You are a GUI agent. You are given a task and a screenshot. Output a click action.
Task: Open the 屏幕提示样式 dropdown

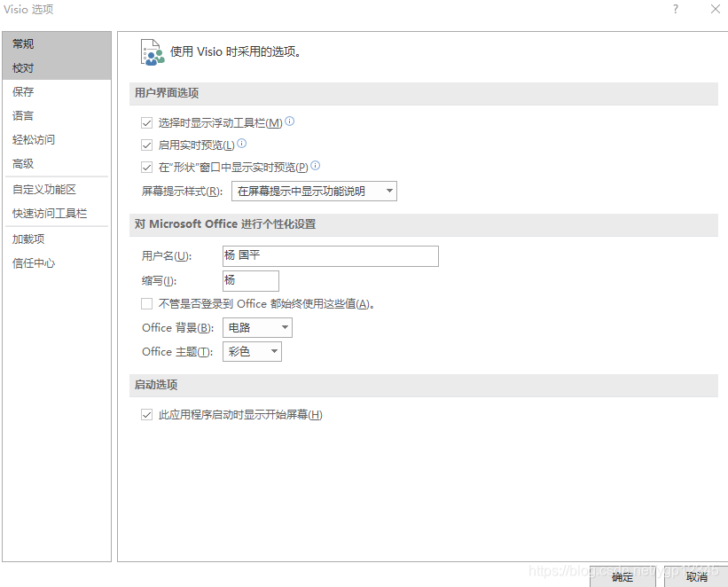(x=314, y=191)
